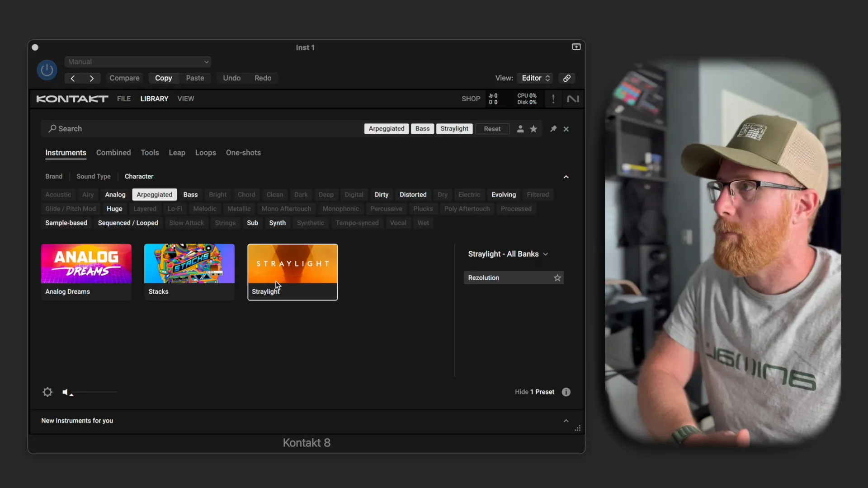Viewport: 868px width, 488px height.
Task: Open the info icon next to Preset
Action: pos(566,392)
